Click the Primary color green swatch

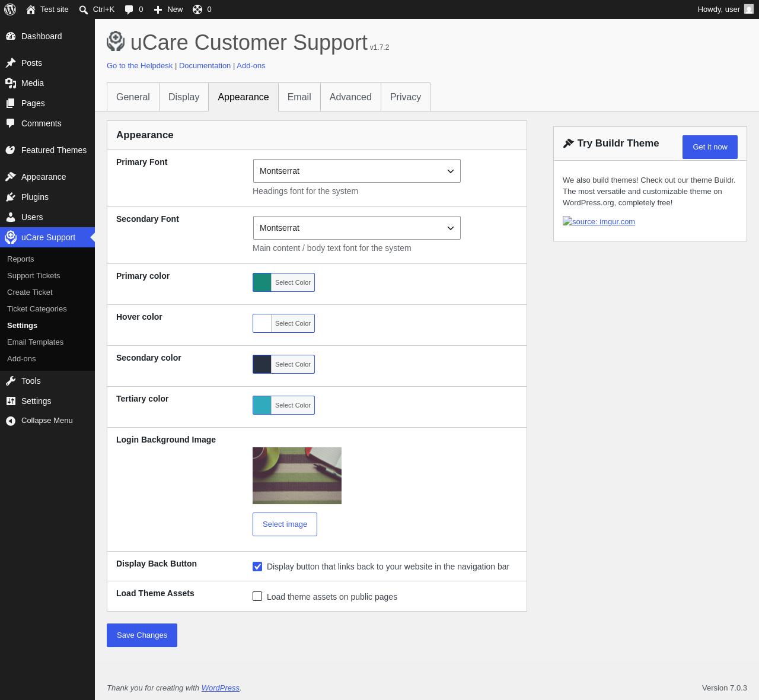(x=262, y=282)
